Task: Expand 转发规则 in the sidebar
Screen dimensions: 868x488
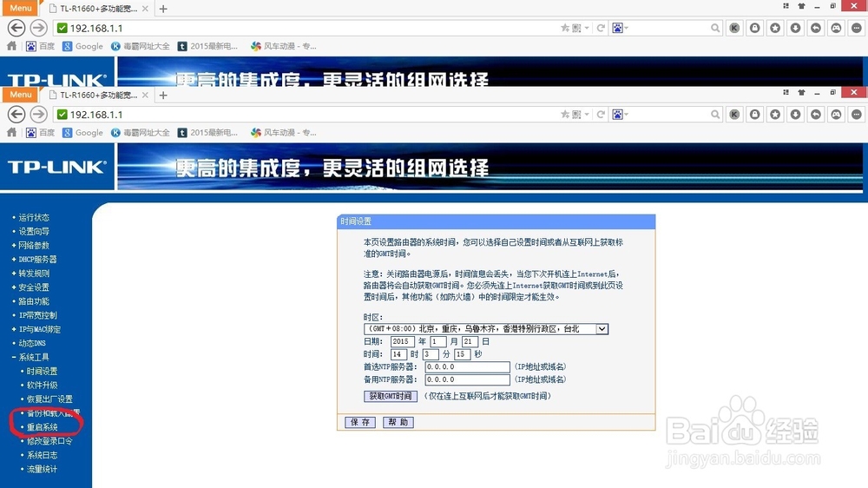Action: pos(34,274)
